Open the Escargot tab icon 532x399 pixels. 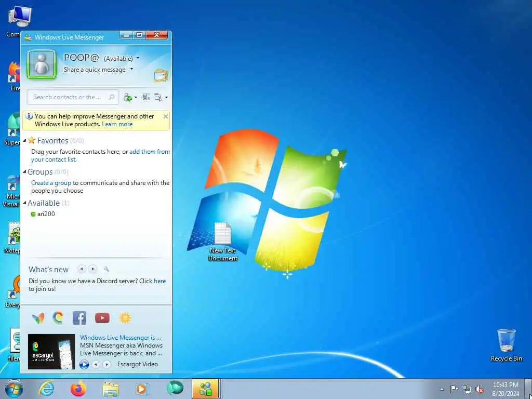tap(58, 318)
